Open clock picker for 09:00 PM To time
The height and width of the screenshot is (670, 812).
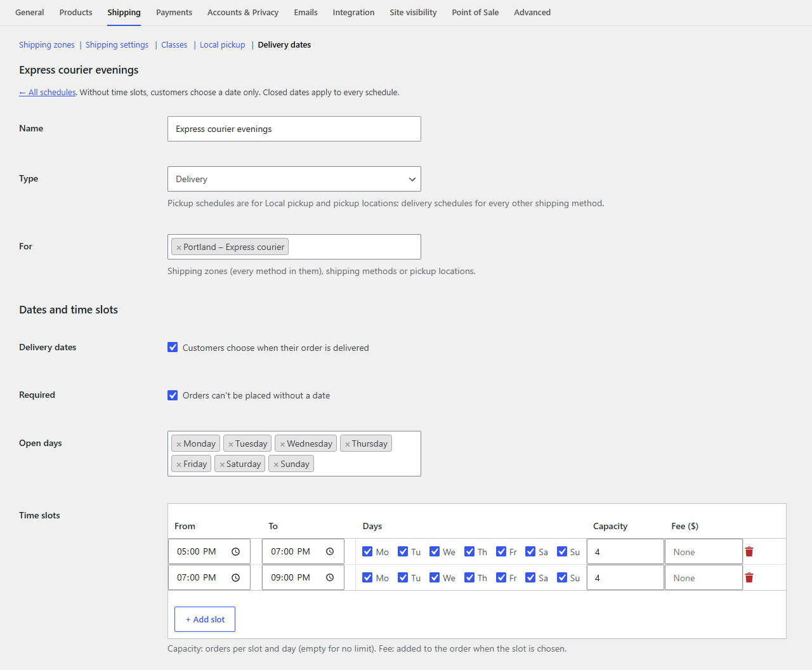coord(330,577)
